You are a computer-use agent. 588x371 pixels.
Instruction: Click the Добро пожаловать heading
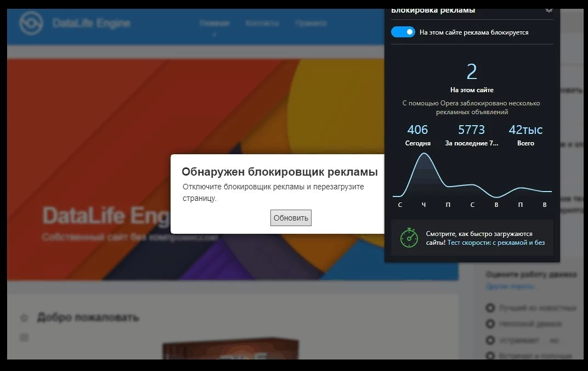tap(88, 317)
